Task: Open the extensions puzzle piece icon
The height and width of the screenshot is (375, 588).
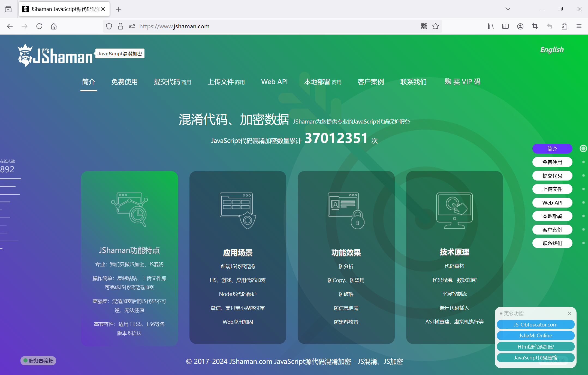Action: point(564,26)
